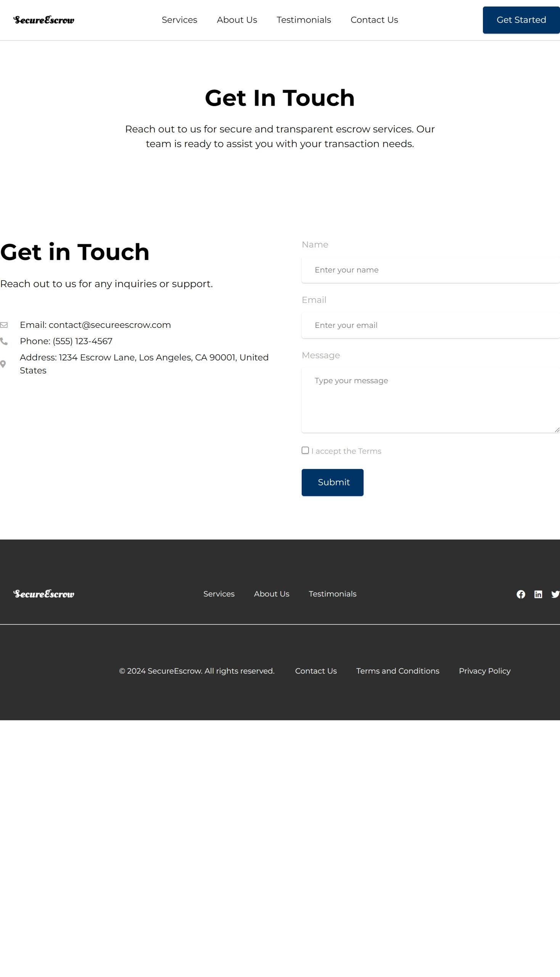The height and width of the screenshot is (977, 560).
Task: Click the Get Started button
Action: pyautogui.click(x=521, y=20)
